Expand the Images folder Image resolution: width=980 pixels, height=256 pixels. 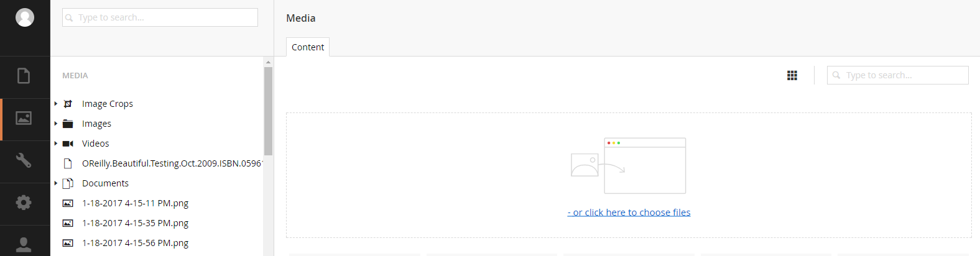56,124
